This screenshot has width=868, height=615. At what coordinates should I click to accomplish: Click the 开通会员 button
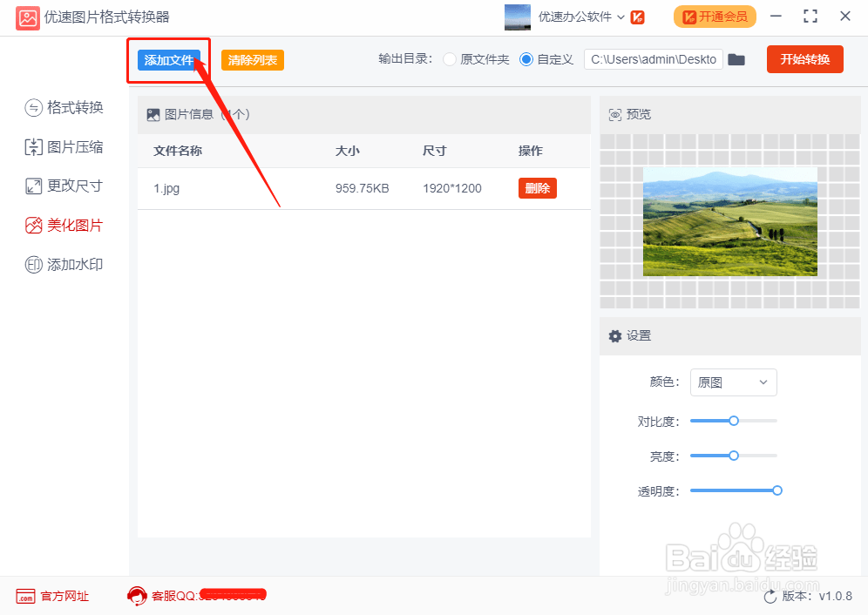click(x=715, y=17)
